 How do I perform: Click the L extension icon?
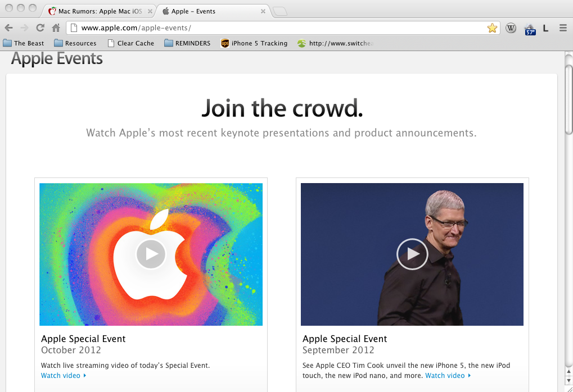pyautogui.click(x=545, y=28)
